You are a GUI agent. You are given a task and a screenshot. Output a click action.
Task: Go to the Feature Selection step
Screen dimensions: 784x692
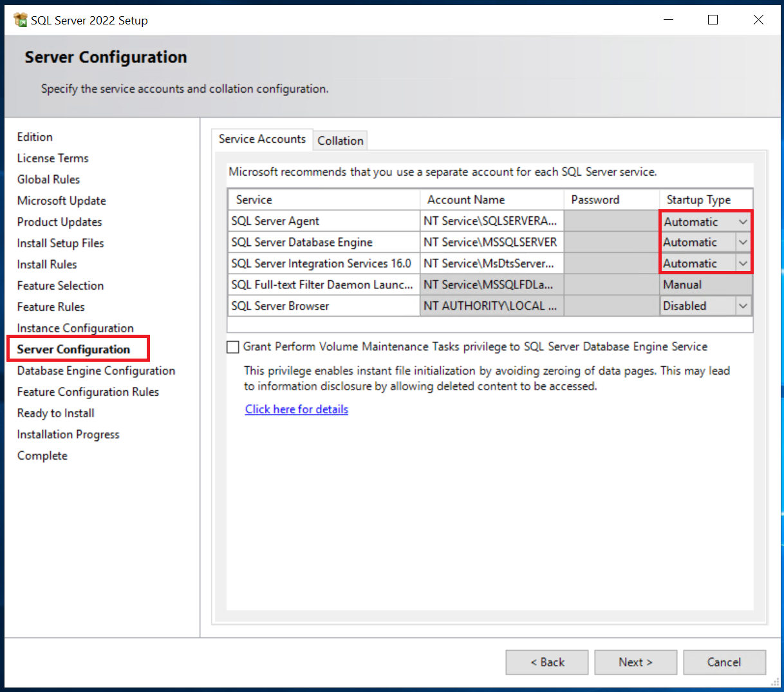[x=60, y=286]
